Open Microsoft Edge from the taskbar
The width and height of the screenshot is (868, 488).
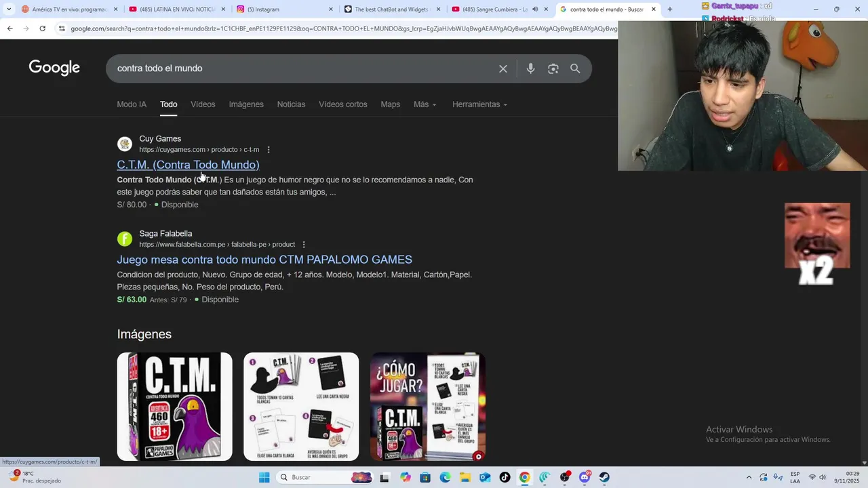coord(445,477)
